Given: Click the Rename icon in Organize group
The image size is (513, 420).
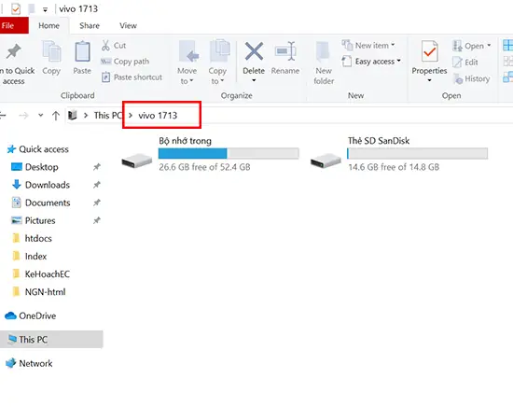Looking at the screenshot, I should 285,51.
